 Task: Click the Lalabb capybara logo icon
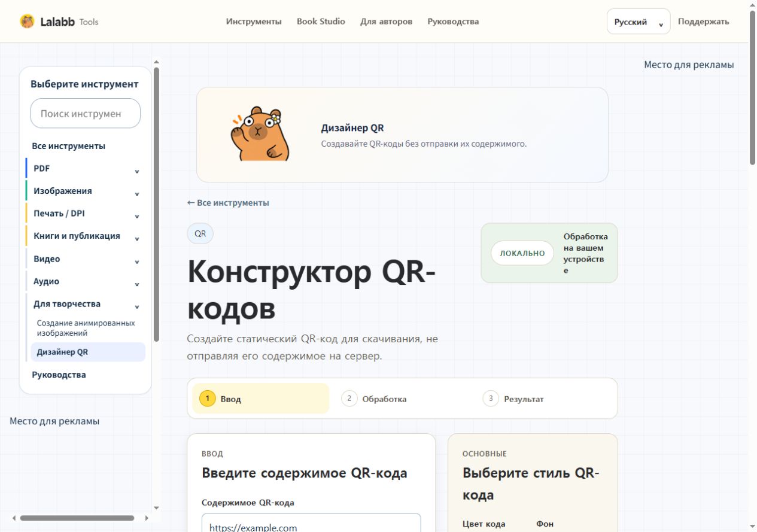[x=27, y=22]
